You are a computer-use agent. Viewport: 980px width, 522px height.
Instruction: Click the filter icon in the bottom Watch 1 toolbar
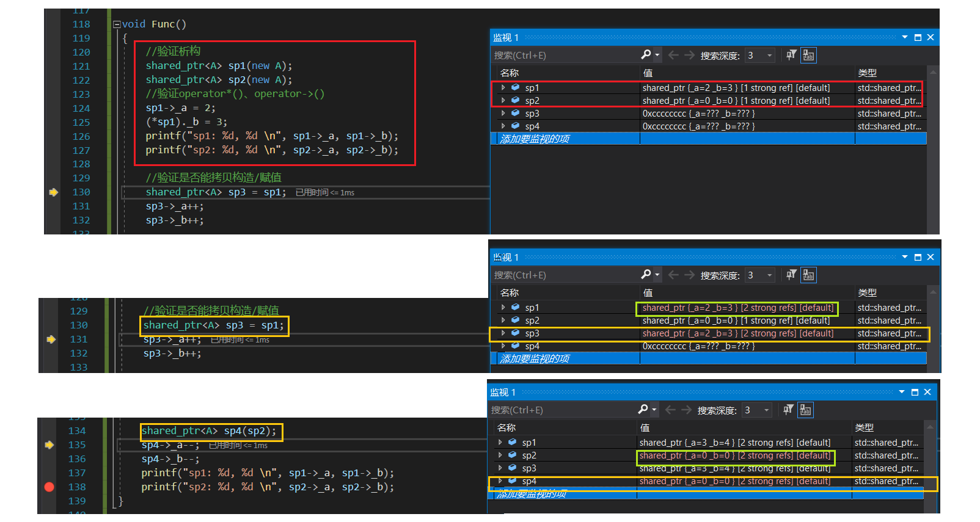tap(788, 410)
